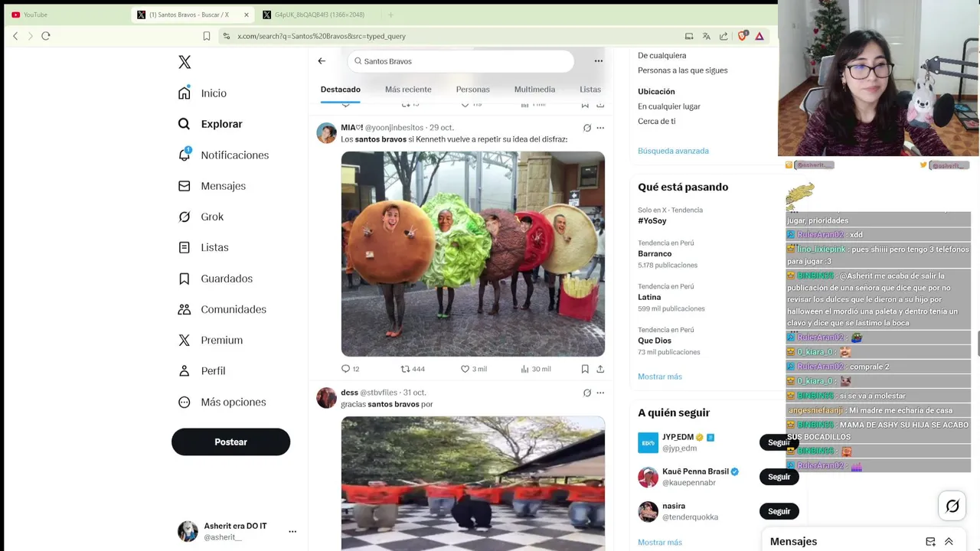The height and width of the screenshot is (551, 980).
Task: Share MIA's post
Action: [600, 369]
